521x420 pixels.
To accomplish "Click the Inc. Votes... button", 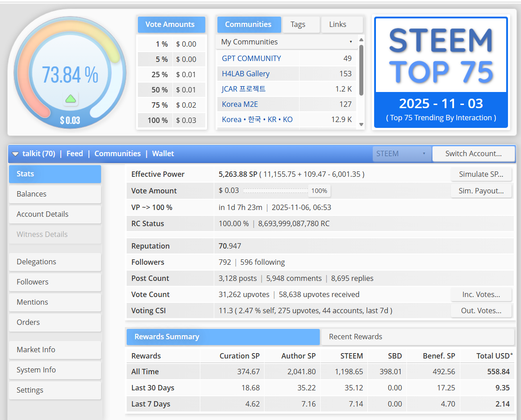I will point(481,294).
